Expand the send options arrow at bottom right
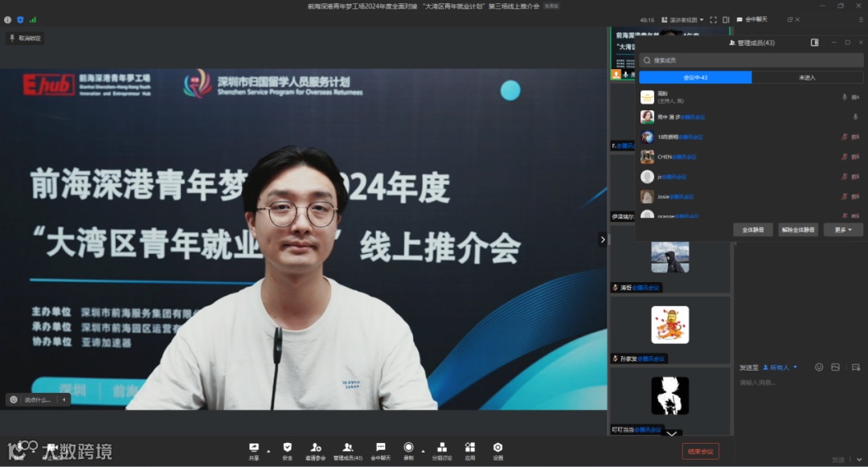This screenshot has height=467, width=868. click(859, 459)
